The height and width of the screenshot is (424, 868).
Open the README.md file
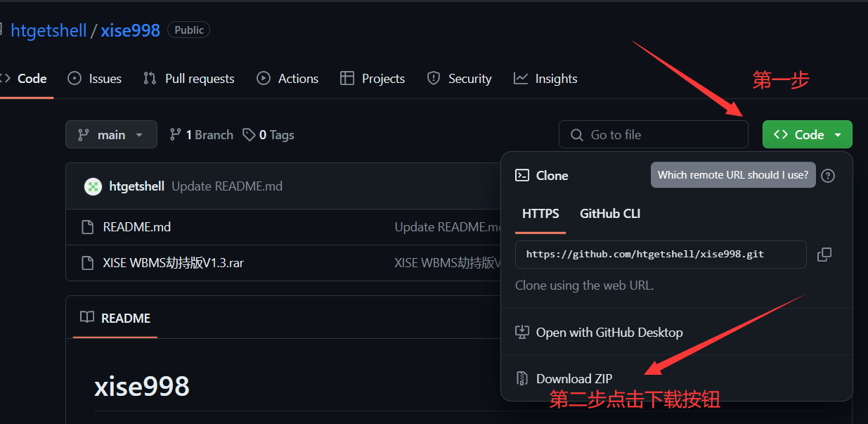coord(137,227)
